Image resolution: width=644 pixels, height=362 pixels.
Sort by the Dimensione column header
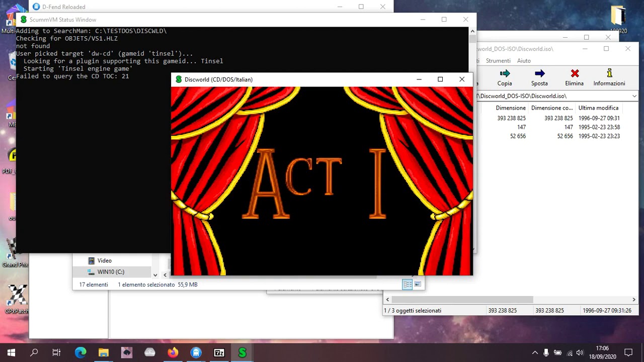510,108
